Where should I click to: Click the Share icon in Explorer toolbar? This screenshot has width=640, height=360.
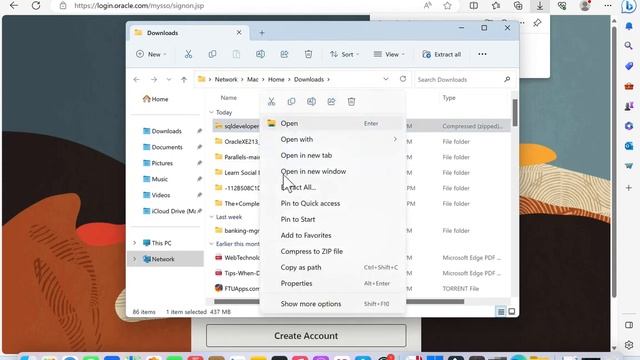tap(284, 54)
